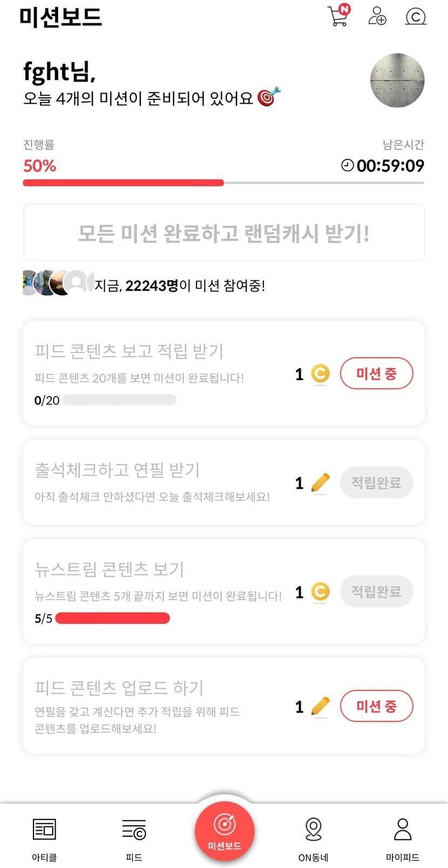This screenshot has width=448, height=868.
Task: Tap 적립완료 for 뉴스트림 mission
Action: 376,591
